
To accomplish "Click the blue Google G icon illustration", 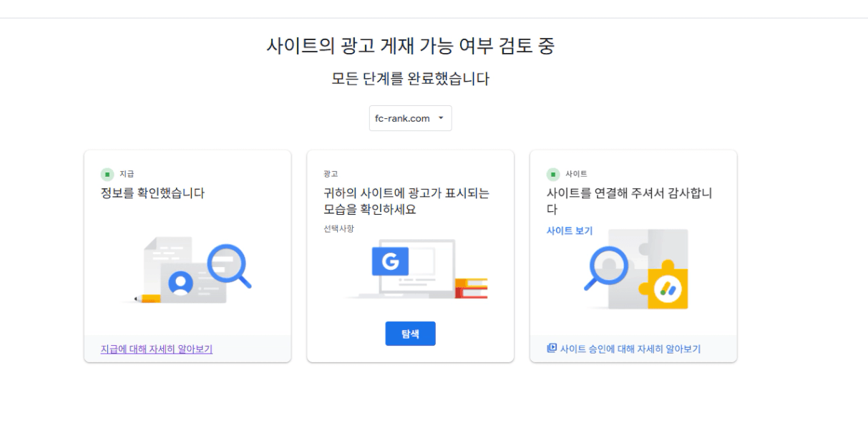I will pyautogui.click(x=390, y=262).
